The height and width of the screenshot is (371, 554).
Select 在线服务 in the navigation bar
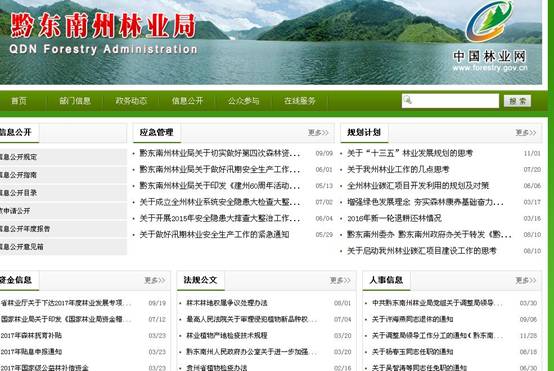point(300,101)
